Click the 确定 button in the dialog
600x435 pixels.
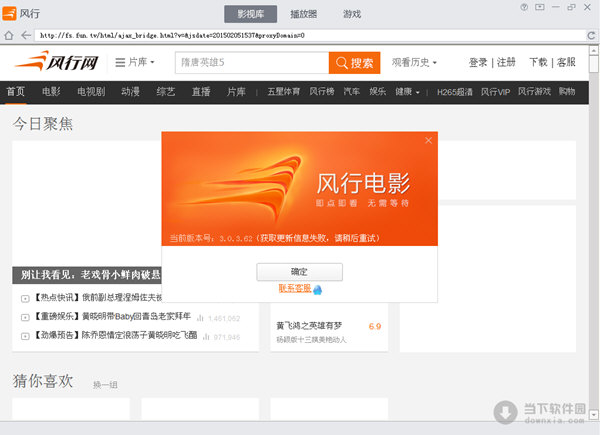pos(299,271)
